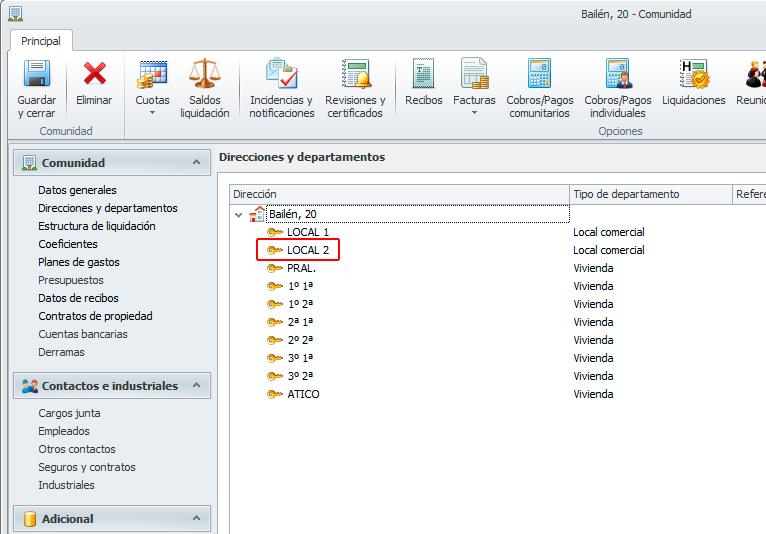This screenshot has width=766, height=534.
Task: Open the Recibos icon
Action: tap(424, 73)
